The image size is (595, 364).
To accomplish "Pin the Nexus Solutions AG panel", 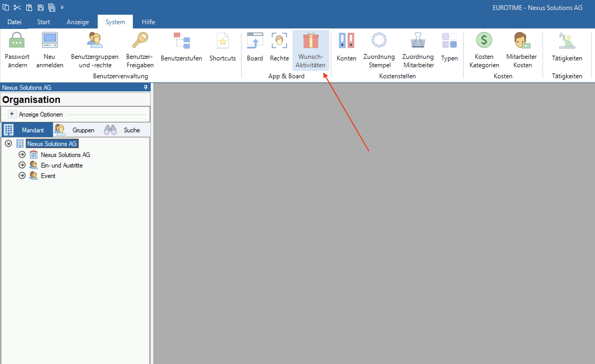I will pyautogui.click(x=146, y=87).
